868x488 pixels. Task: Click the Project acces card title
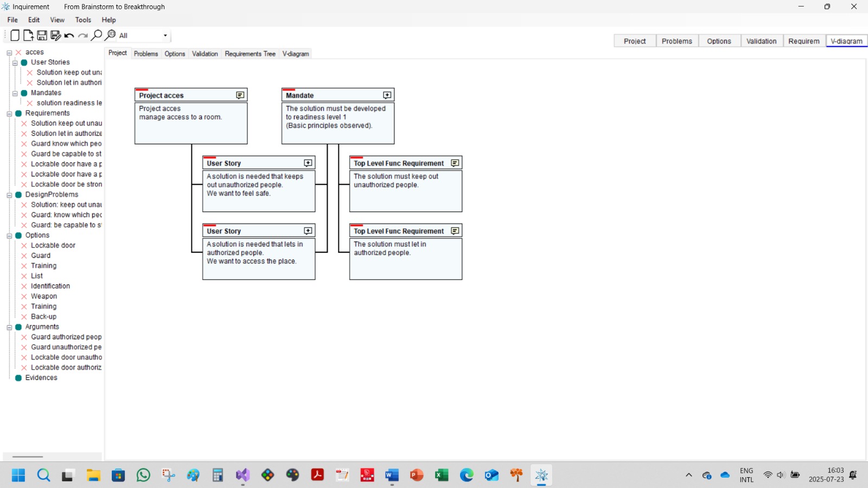[161, 96]
